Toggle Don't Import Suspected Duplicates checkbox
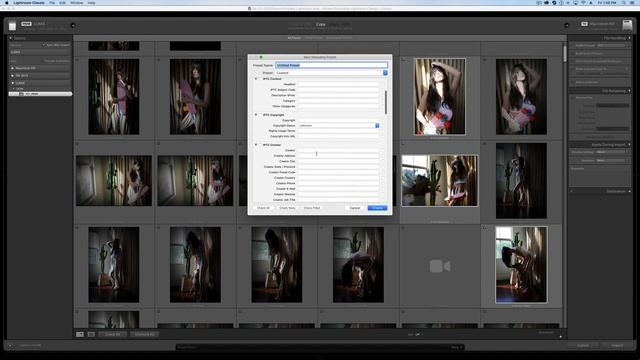The width and height of the screenshot is (640, 360). point(573,61)
